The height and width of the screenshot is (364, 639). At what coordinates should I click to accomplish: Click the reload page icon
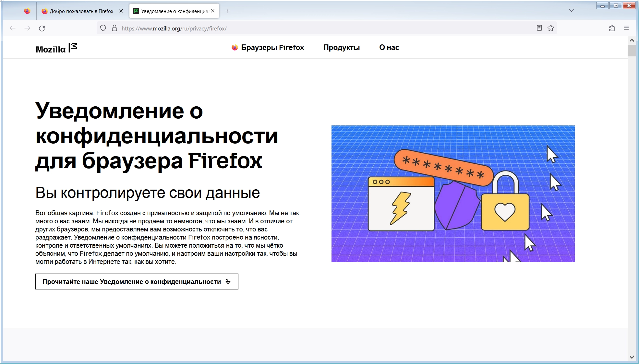42,29
